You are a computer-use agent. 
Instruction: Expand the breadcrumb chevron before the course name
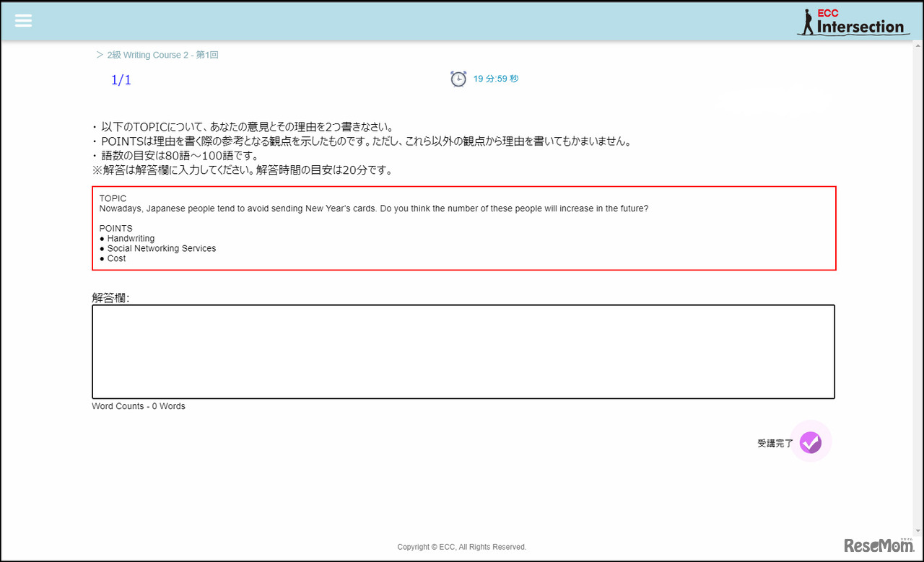[98, 55]
